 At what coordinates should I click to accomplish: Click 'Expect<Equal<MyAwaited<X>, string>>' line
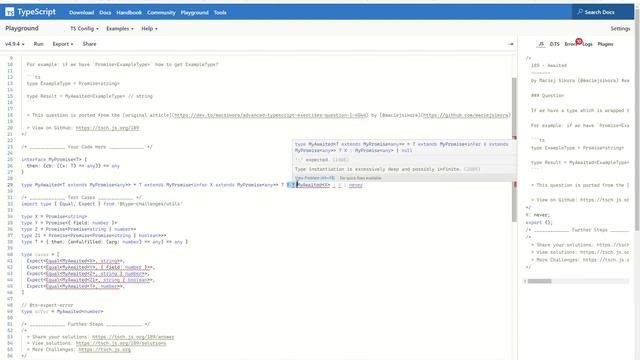pyautogui.click(x=76, y=261)
